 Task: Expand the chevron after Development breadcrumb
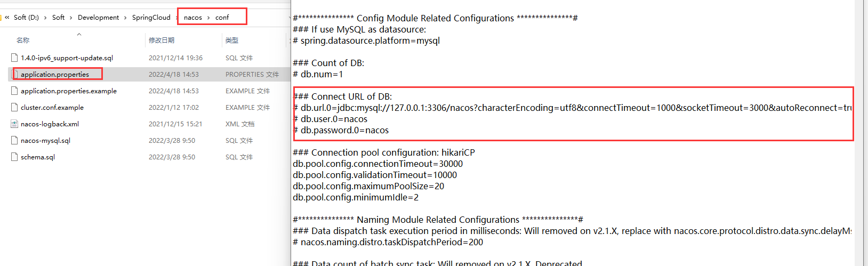click(x=126, y=18)
